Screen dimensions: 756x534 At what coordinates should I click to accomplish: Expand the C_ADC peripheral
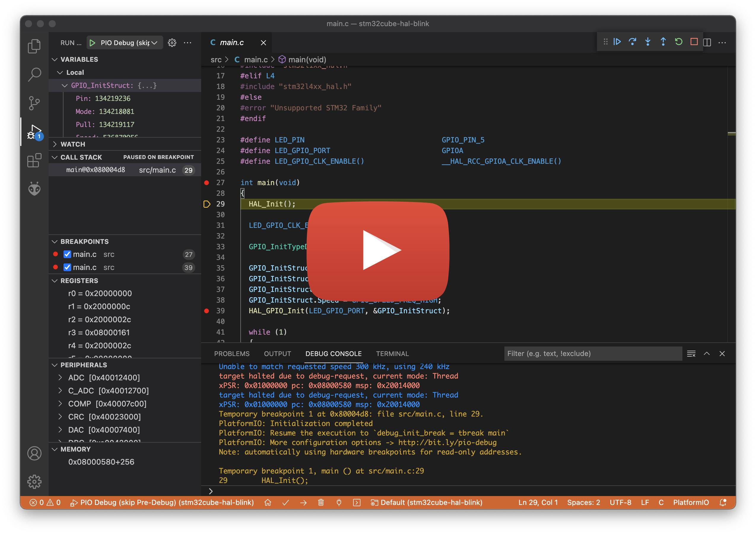60,390
